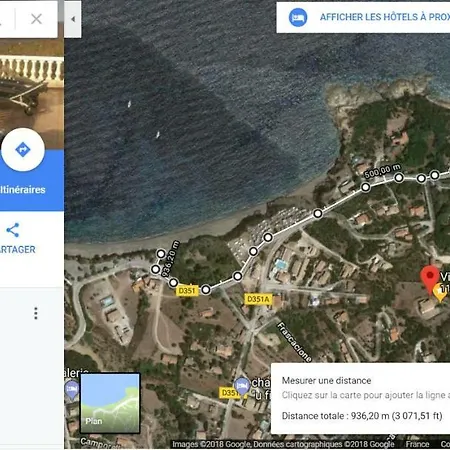Click the red location pin marker
The width and height of the screenshot is (450, 450).
pyautogui.click(x=430, y=280)
